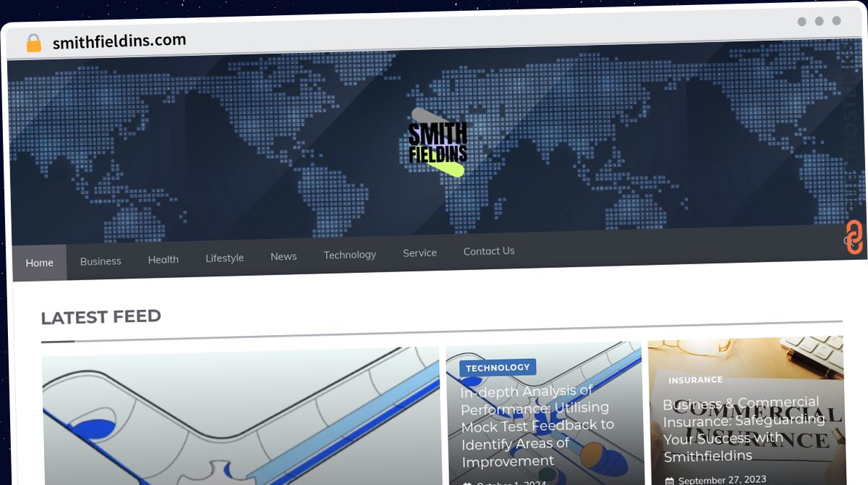868x485 pixels.
Task: Click the smithfieldins.com address bar
Action: click(119, 41)
